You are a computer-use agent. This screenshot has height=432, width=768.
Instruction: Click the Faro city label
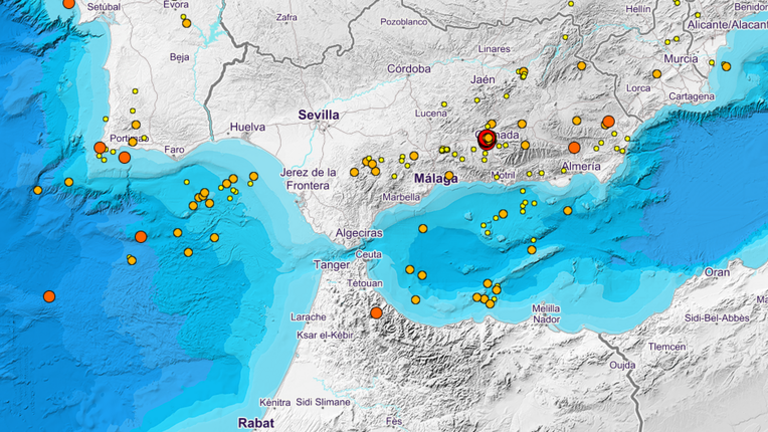click(x=175, y=150)
